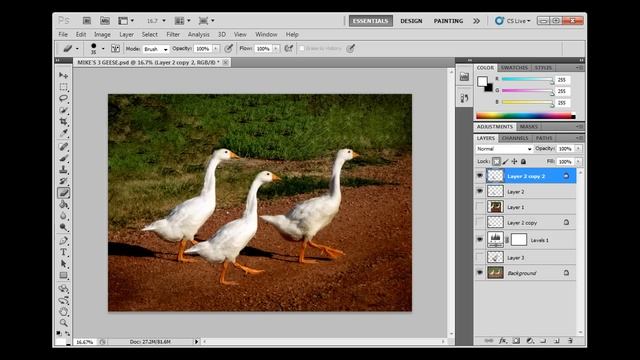Image resolution: width=640 pixels, height=360 pixels.
Task: Open the brush panel toggle icon
Action: (116, 49)
